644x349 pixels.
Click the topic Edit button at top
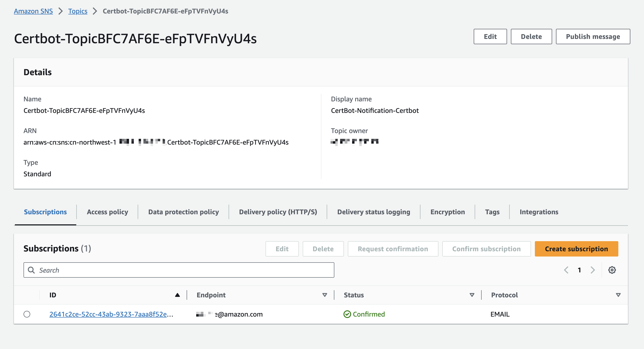[490, 37]
